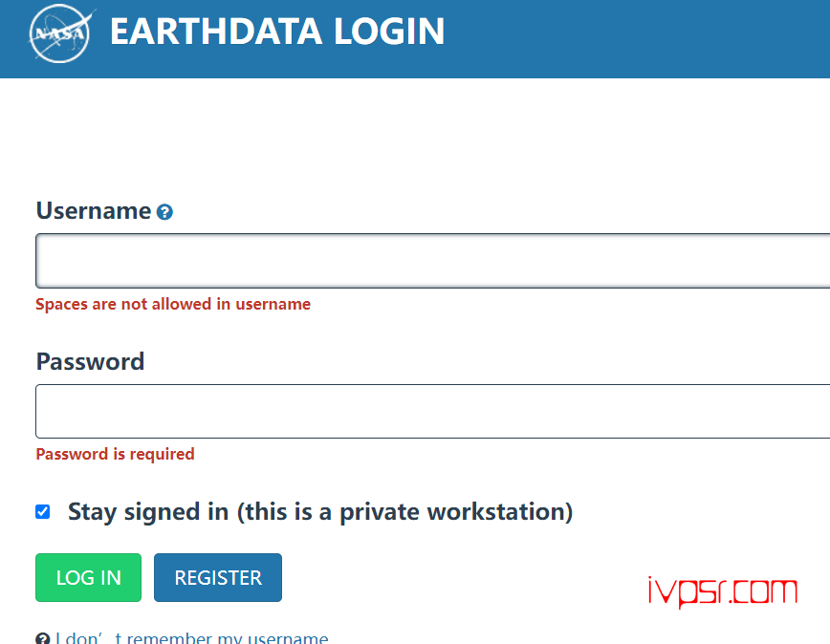Click the green LOG IN button

pos(88,577)
